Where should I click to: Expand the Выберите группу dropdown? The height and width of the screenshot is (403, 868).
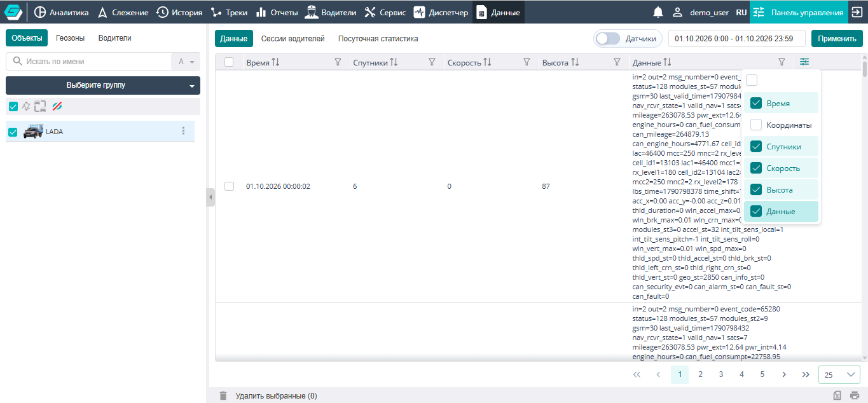point(103,85)
